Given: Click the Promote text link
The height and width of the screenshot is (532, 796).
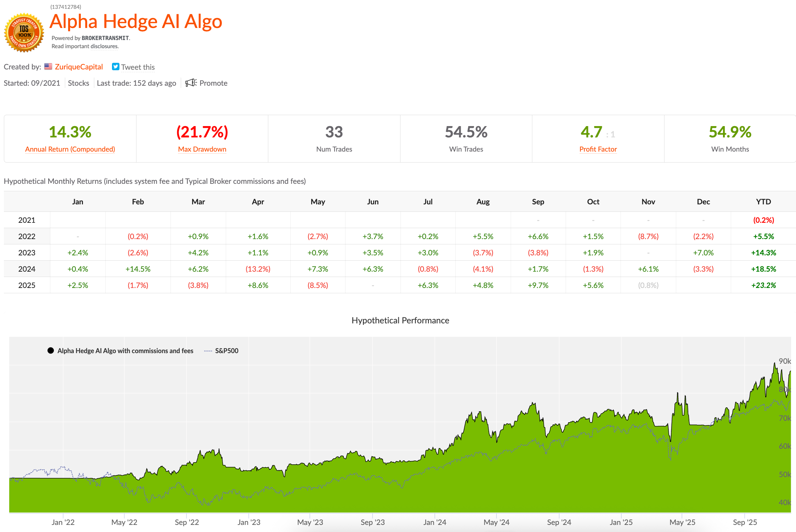Looking at the screenshot, I should [x=213, y=83].
